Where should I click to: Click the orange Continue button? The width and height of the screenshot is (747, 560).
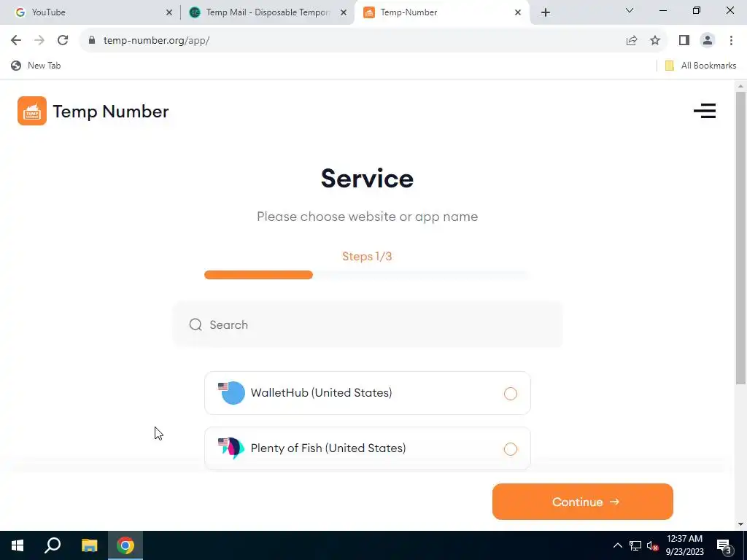tap(582, 502)
